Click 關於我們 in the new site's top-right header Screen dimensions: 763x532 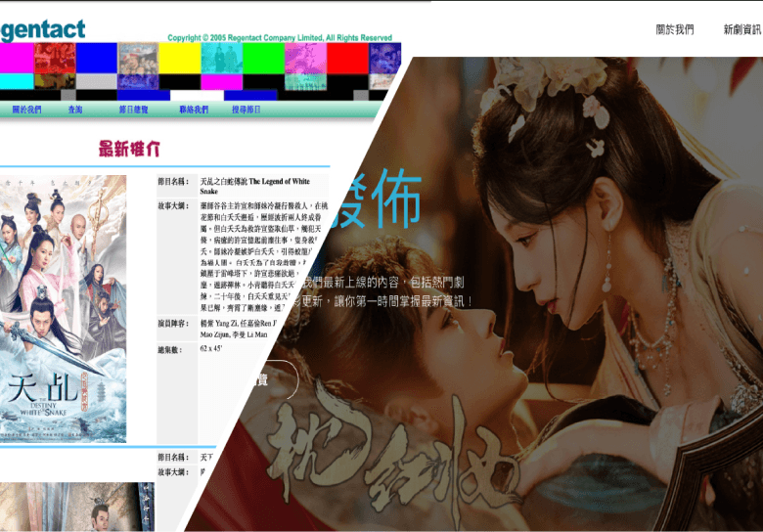(674, 29)
